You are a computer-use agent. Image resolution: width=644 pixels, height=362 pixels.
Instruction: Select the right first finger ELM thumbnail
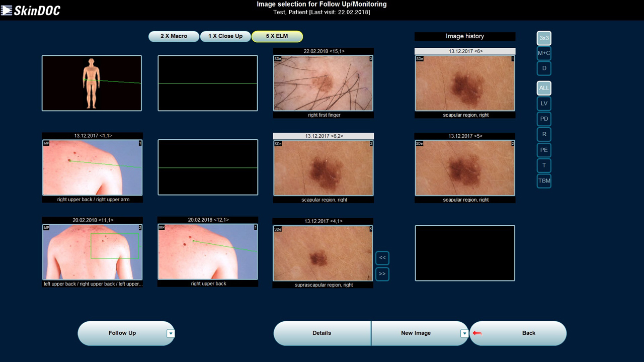point(323,83)
